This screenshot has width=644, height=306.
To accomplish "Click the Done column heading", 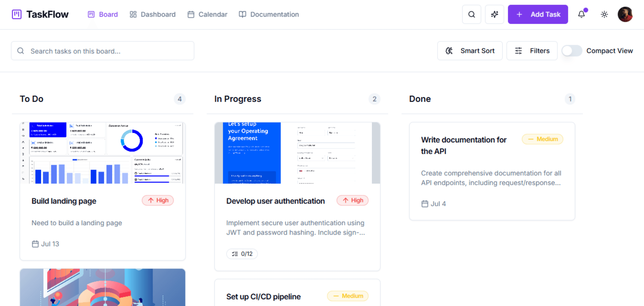I will (420, 99).
